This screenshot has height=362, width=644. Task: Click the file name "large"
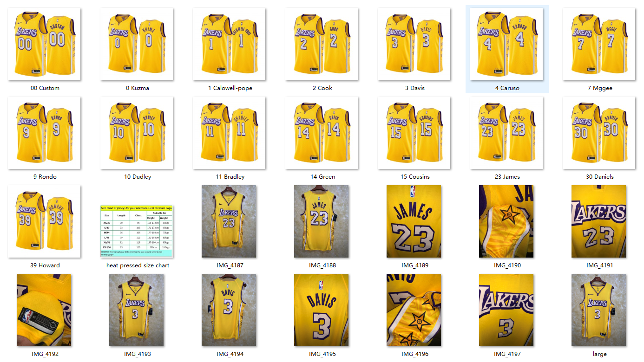599,354
